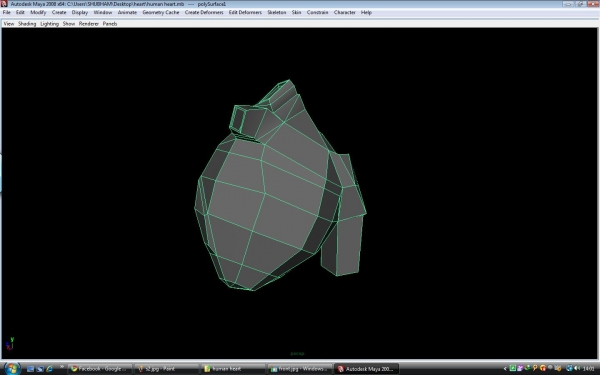Open the Edit Deformers menu
The image size is (600, 375).
point(245,12)
